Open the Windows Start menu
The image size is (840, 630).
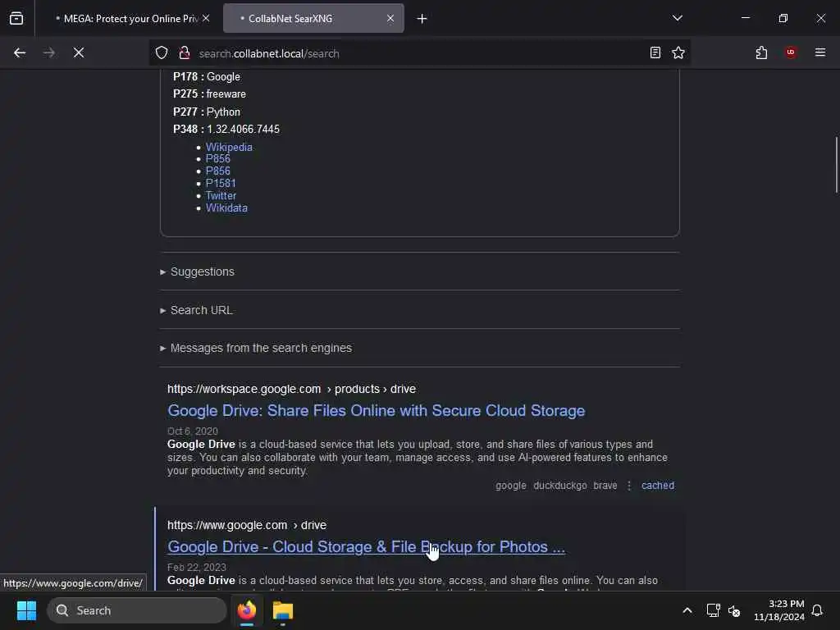click(26, 610)
